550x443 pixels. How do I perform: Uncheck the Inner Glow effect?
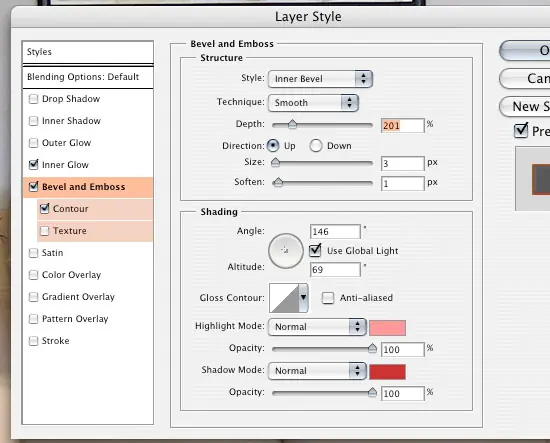tap(33, 165)
